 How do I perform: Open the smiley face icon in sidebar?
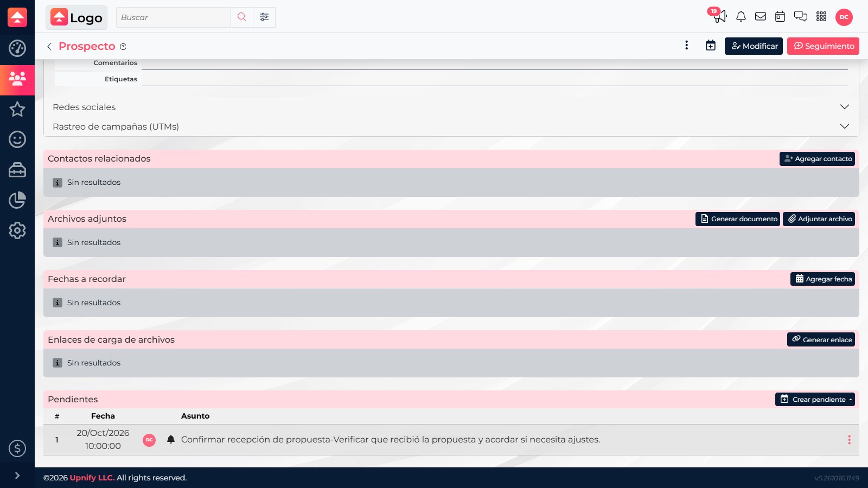point(17,140)
